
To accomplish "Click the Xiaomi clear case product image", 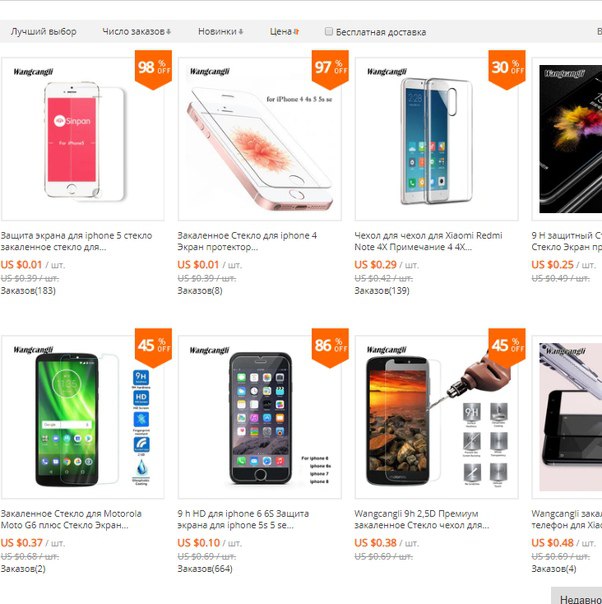I will click(436, 139).
